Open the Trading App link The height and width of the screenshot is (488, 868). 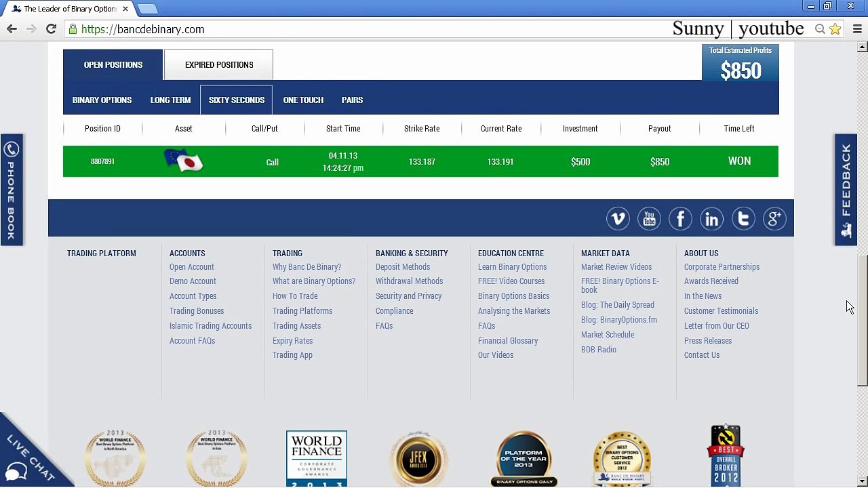tap(292, 355)
